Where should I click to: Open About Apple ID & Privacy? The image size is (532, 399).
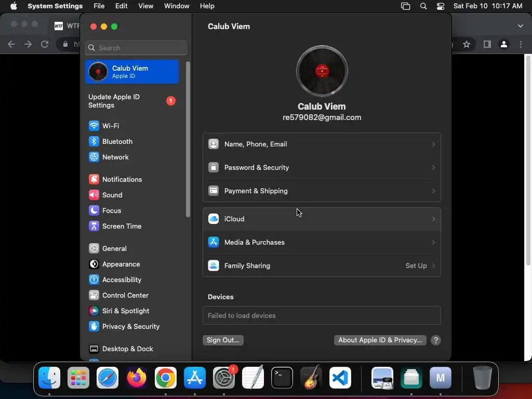(380, 340)
